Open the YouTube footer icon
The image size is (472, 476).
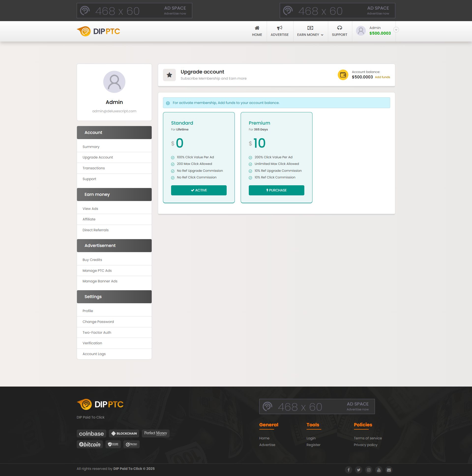379,470
